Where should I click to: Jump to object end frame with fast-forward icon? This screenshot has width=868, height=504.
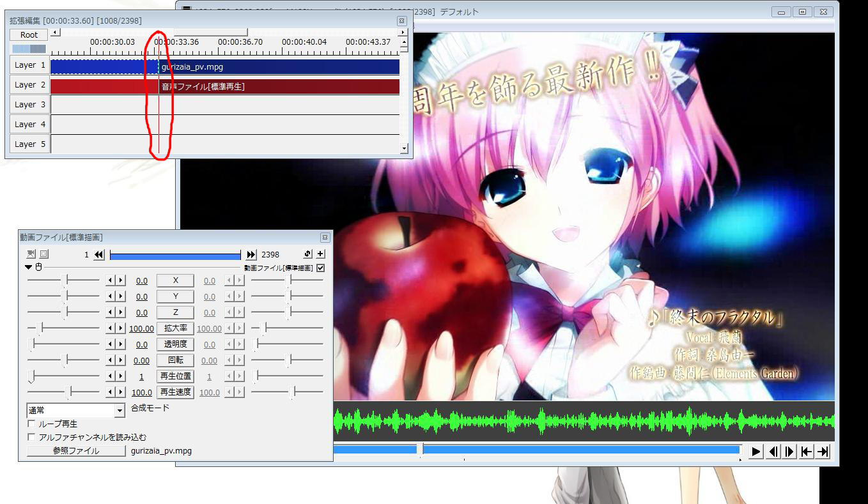pyautogui.click(x=251, y=255)
